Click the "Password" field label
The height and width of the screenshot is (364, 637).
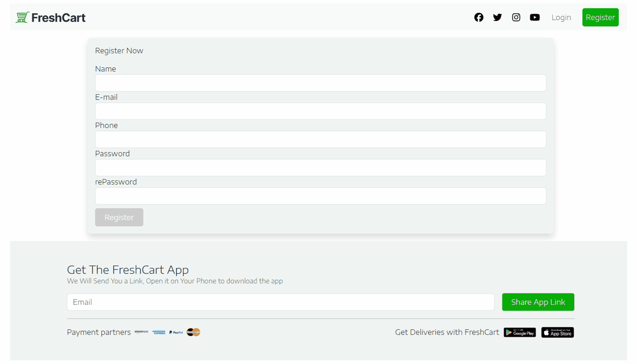tap(112, 153)
